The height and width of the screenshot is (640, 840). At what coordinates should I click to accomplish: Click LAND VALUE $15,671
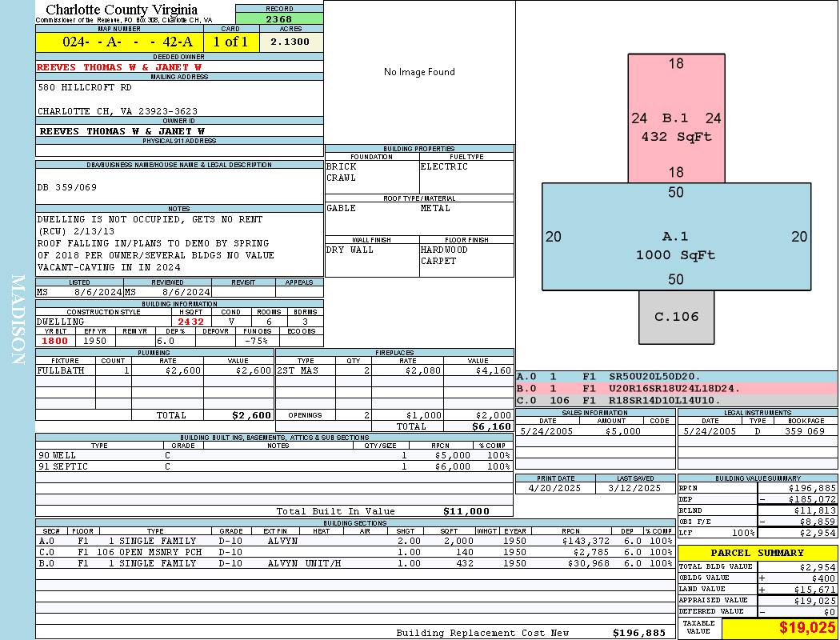click(x=814, y=589)
